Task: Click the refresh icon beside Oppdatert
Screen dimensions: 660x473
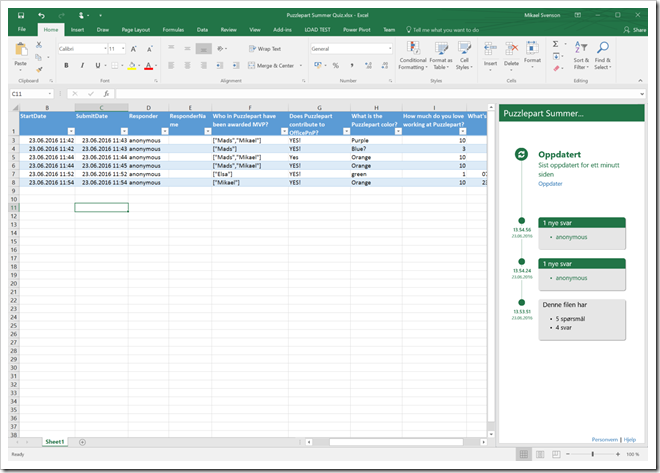Action: (x=521, y=154)
